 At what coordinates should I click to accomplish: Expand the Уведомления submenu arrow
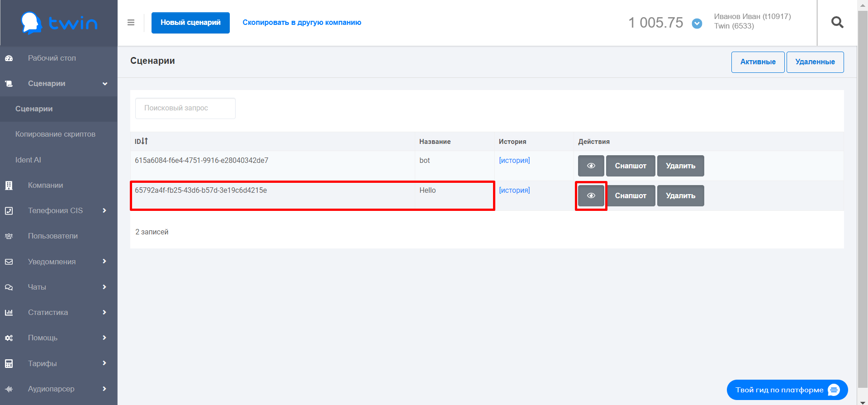click(x=104, y=261)
